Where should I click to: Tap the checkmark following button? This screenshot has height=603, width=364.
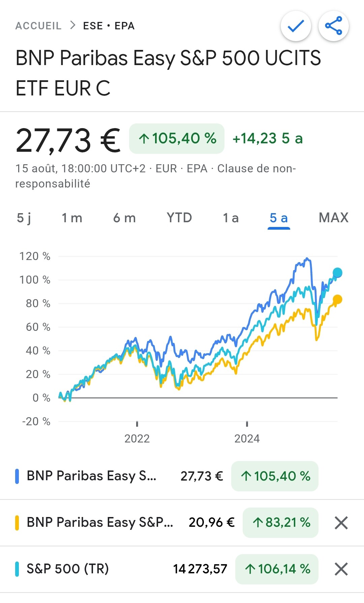coord(296,26)
